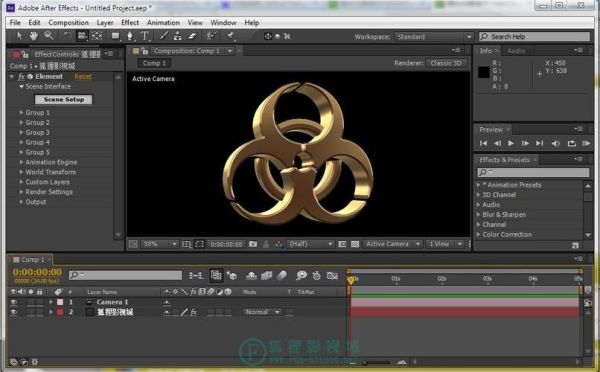
Task: Expand the Group 1 property
Action: coord(21,113)
